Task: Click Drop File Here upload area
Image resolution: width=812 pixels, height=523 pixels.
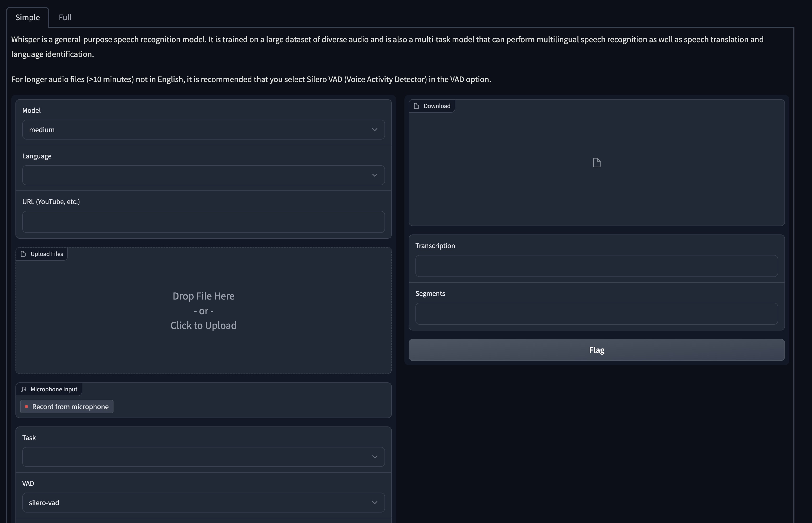Action: click(203, 311)
